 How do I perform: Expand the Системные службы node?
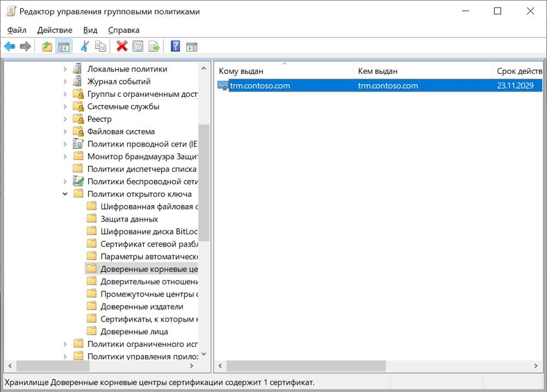click(x=65, y=107)
